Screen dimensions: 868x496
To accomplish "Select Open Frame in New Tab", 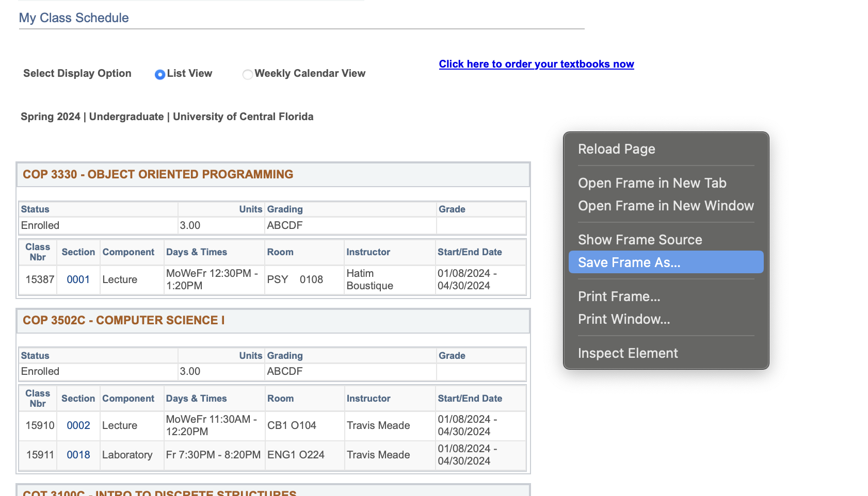I will [x=652, y=183].
